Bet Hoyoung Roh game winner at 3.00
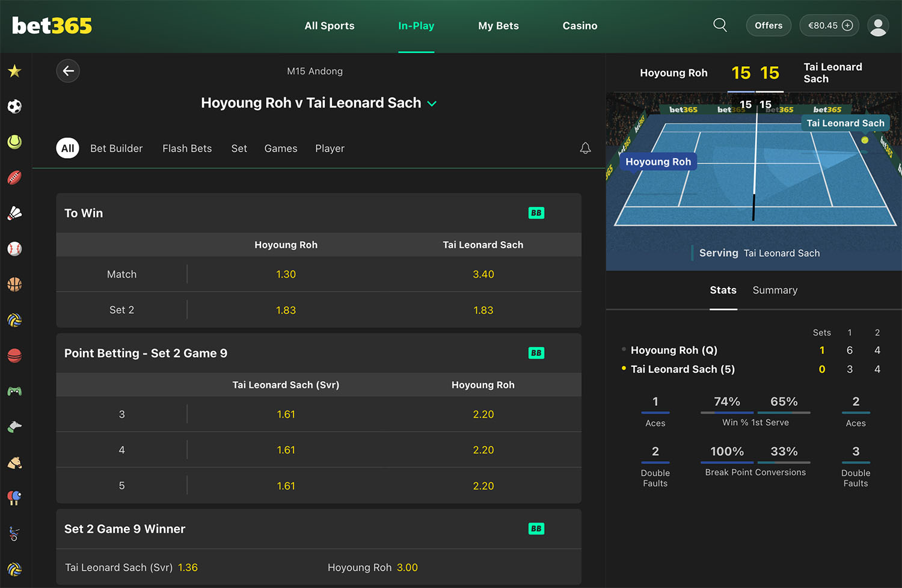This screenshot has height=588, width=902. [450, 568]
